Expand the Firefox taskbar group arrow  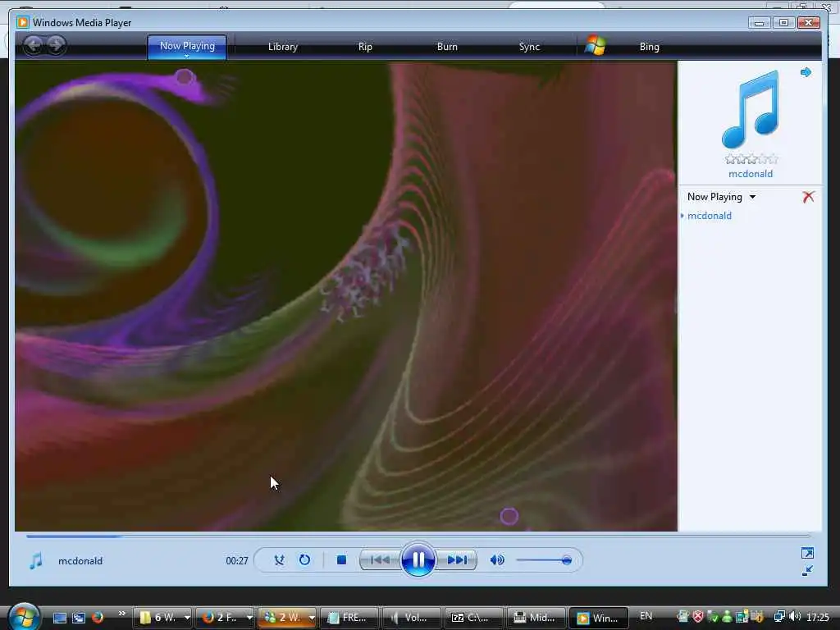coord(249,618)
